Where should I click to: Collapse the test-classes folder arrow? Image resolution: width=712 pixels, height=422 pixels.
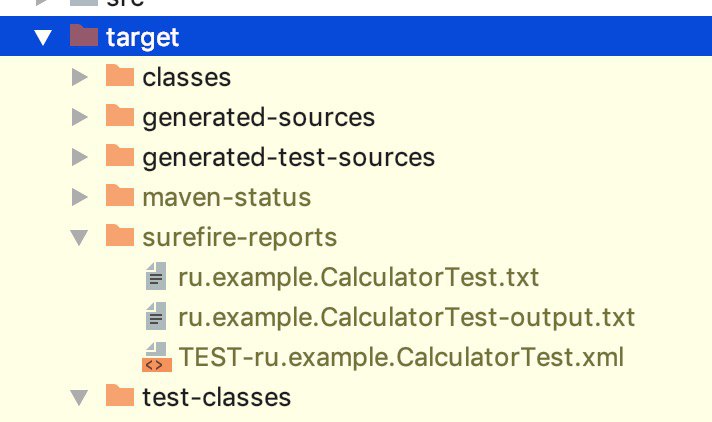(79, 397)
